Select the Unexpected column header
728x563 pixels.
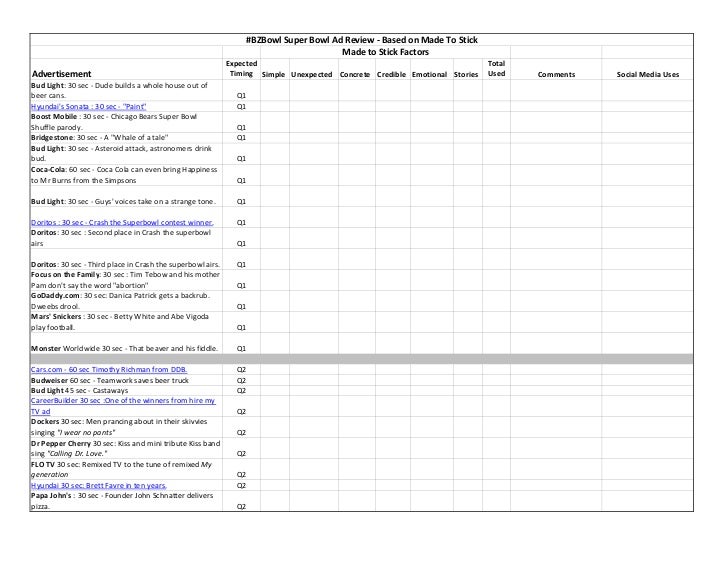[x=312, y=74]
